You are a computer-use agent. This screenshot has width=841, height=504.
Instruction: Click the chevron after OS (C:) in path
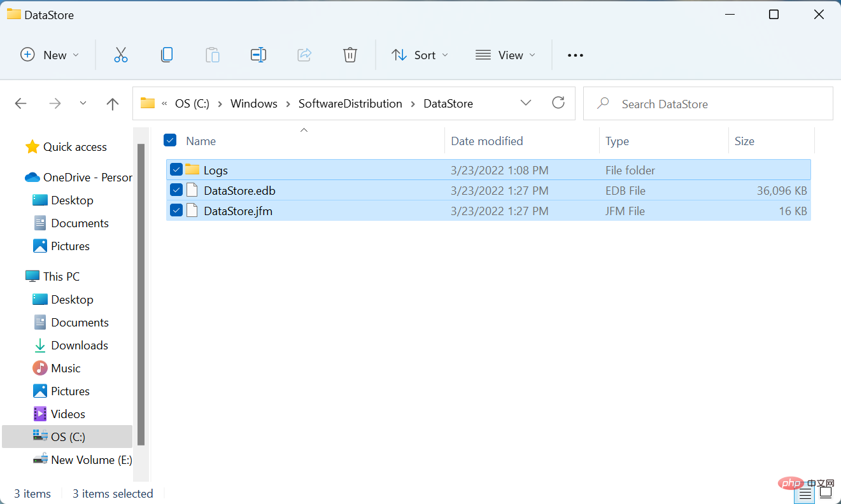220,104
